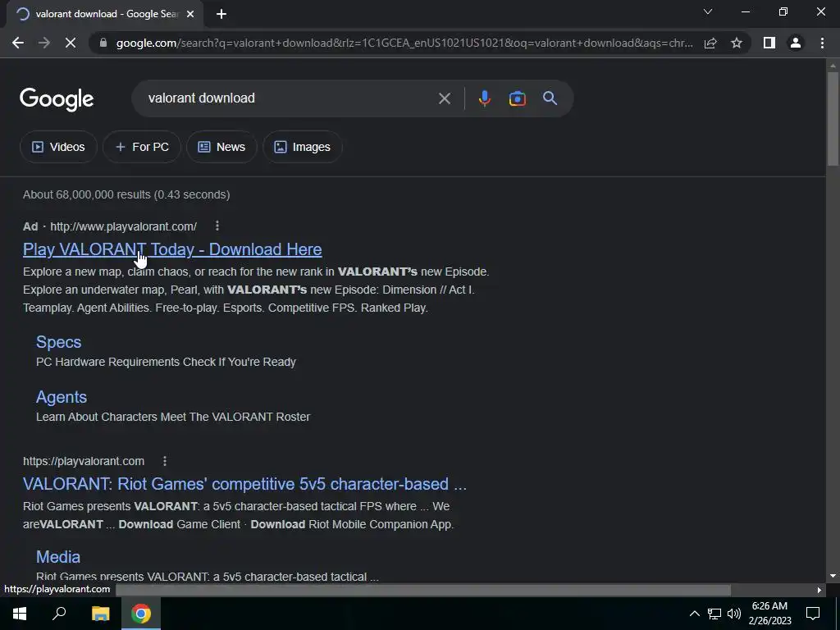Click the ad URL http://www.playvalorant.com/
840x630 pixels.
click(123, 226)
